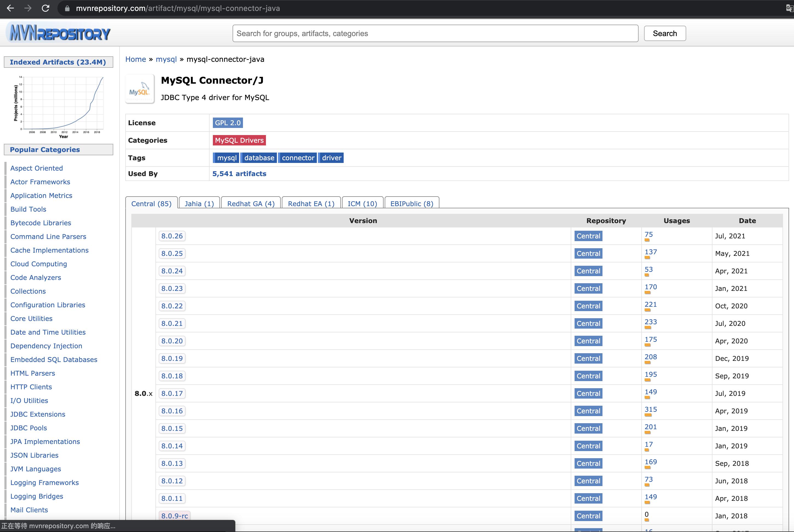The image size is (794, 532).
Task: Click the lock icon in address bar
Action: (x=67, y=8)
